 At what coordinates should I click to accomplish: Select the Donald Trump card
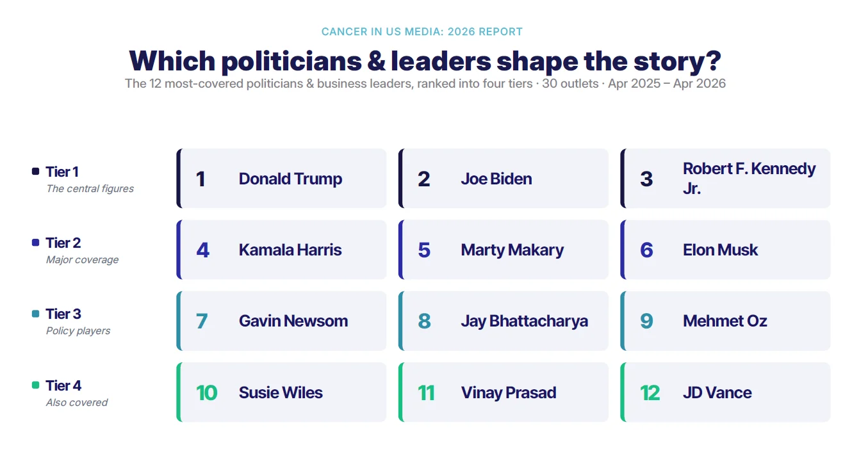tap(281, 179)
